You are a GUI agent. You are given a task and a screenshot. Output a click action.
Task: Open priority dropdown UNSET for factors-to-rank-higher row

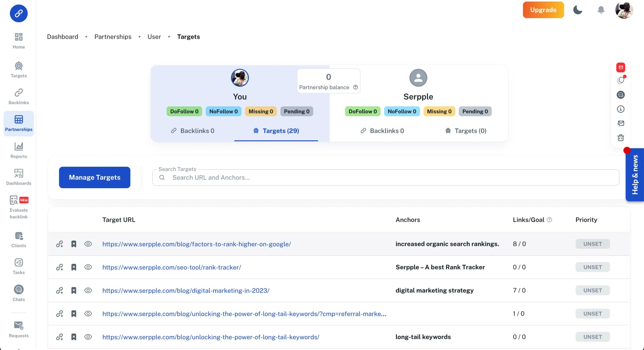coord(593,244)
